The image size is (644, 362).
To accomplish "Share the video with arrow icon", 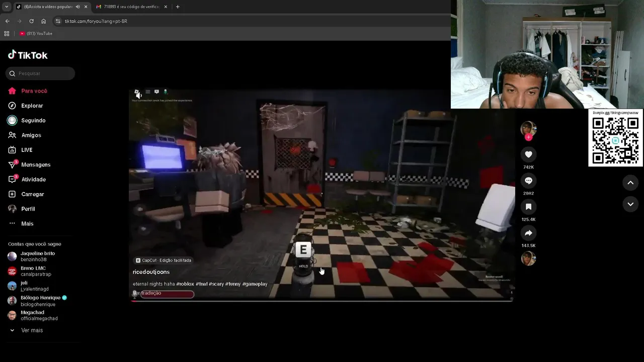I will pos(528,233).
